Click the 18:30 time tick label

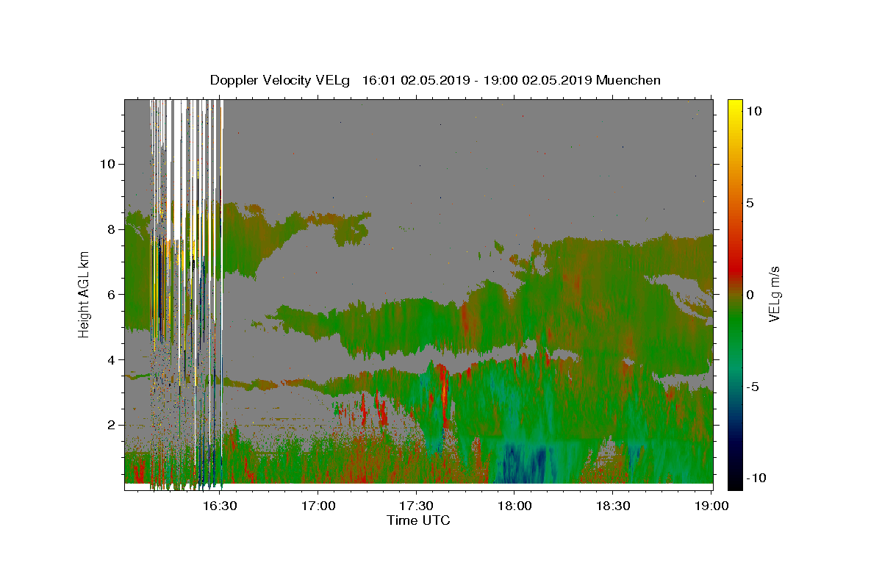point(612,506)
